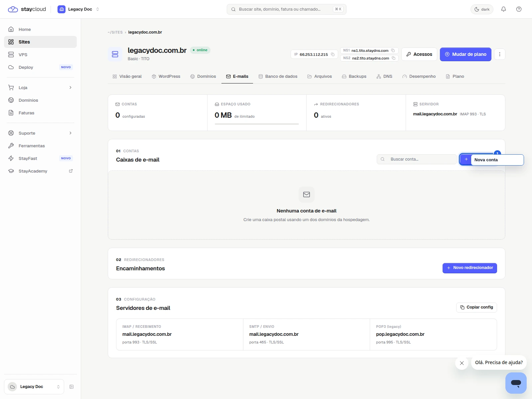The width and height of the screenshot is (532, 399).
Task: Dismiss the help chat greeting
Action: tap(462, 363)
